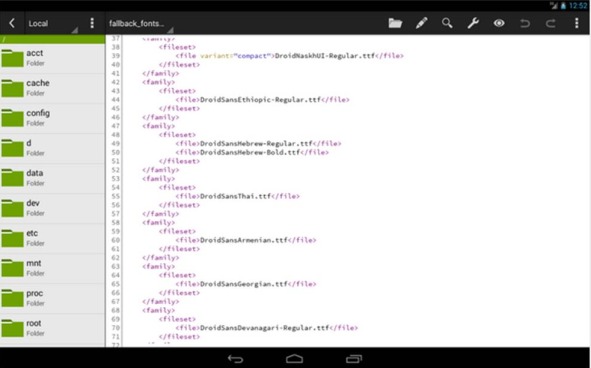Tap the Android recent apps button

[354, 359]
